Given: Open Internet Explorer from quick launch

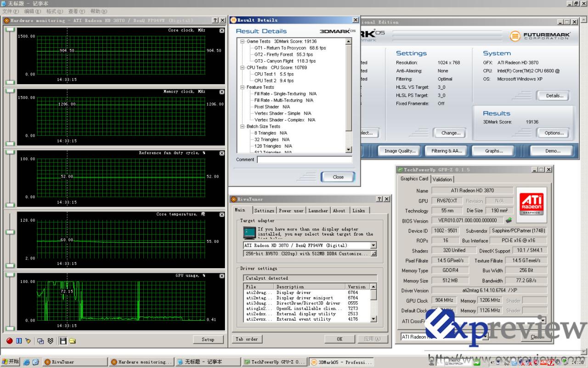Looking at the screenshot, I should [x=26, y=362].
